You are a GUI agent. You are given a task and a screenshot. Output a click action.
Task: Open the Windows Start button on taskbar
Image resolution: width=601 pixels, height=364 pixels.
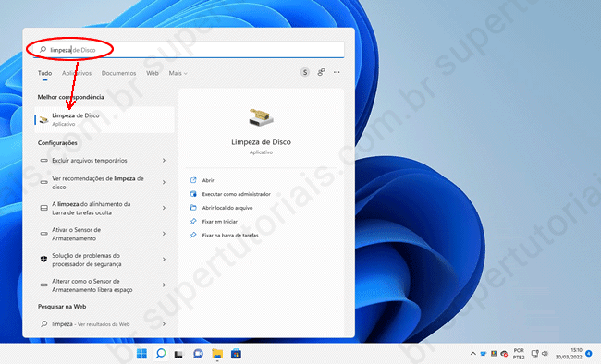pyautogui.click(x=141, y=354)
